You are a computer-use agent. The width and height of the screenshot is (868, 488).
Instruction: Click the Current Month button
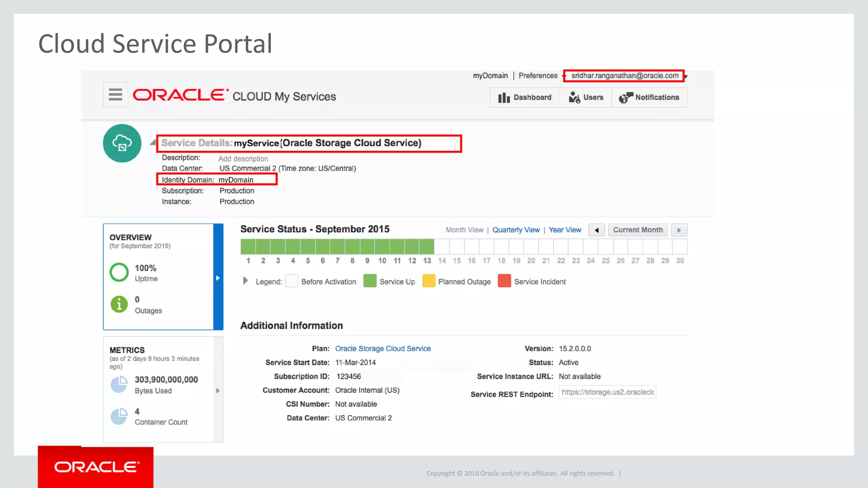637,230
